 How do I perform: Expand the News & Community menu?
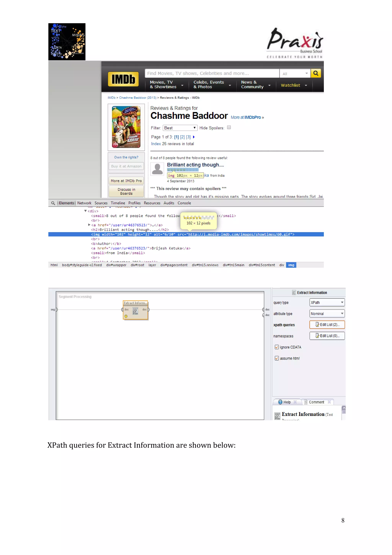[x=256, y=85]
